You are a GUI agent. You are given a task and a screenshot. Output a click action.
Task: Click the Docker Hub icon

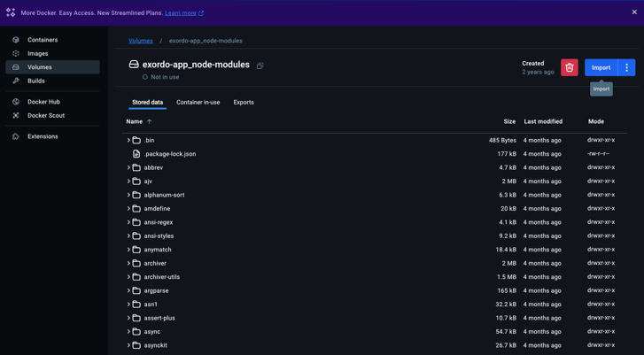pyautogui.click(x=16, y=102)
